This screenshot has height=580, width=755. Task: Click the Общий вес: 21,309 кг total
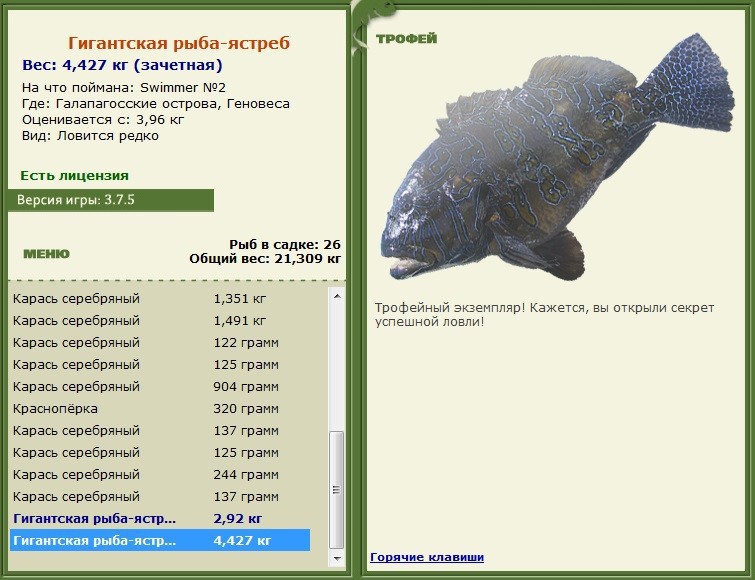tap(265, 259)
